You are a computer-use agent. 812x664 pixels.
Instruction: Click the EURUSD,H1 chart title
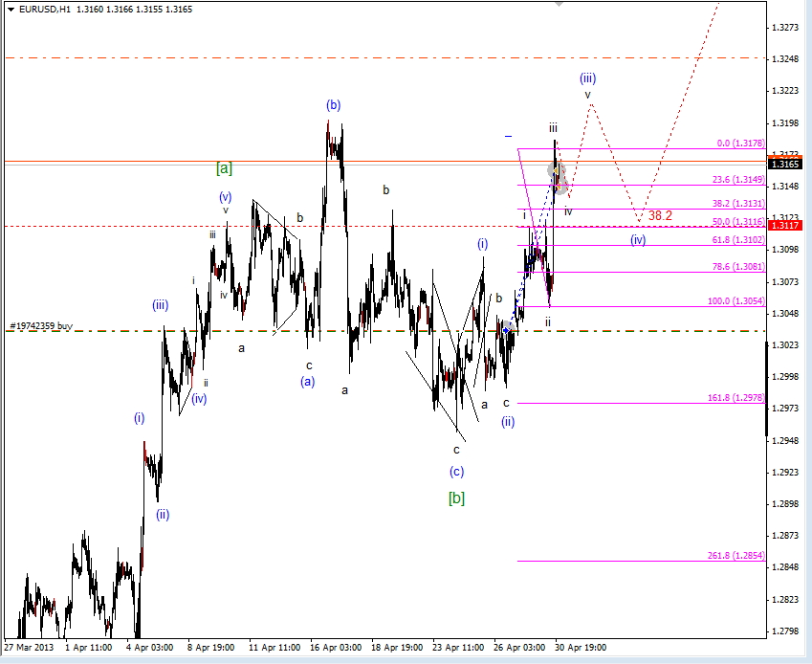click(x=45, y=10)
